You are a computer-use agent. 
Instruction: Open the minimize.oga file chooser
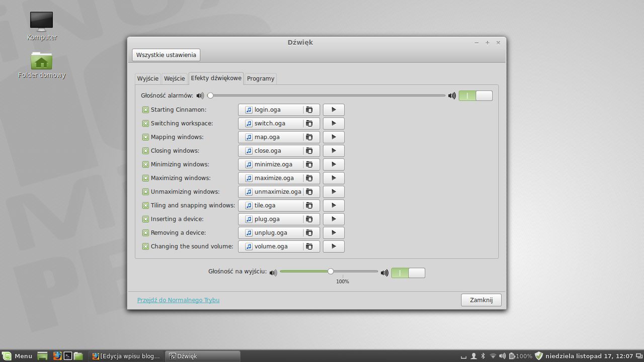pos(279,164)
